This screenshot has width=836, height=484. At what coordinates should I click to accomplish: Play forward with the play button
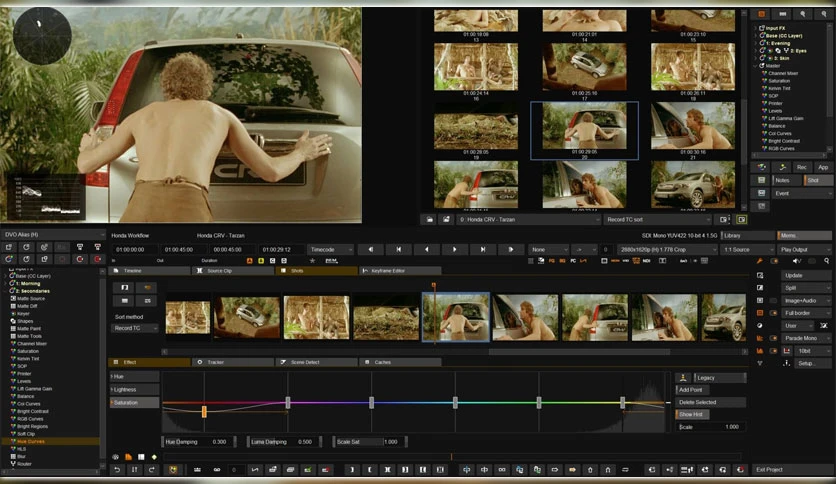[454, 249]
